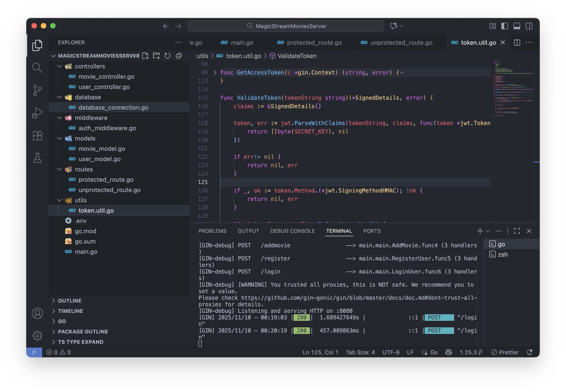The width and height of the screenshot is (566, 392).
Task: Open the Explorer view in activity bar
Action: tap(37, 45)
